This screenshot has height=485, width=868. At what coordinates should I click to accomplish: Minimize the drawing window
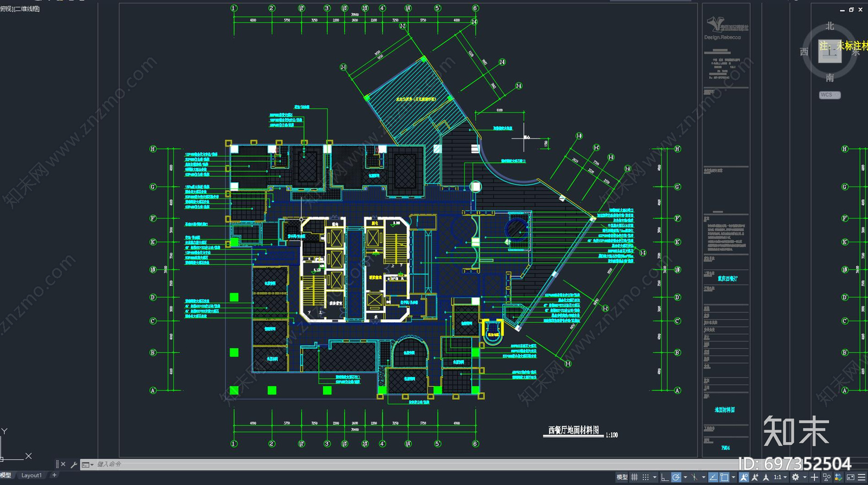(x=842, y=10)
